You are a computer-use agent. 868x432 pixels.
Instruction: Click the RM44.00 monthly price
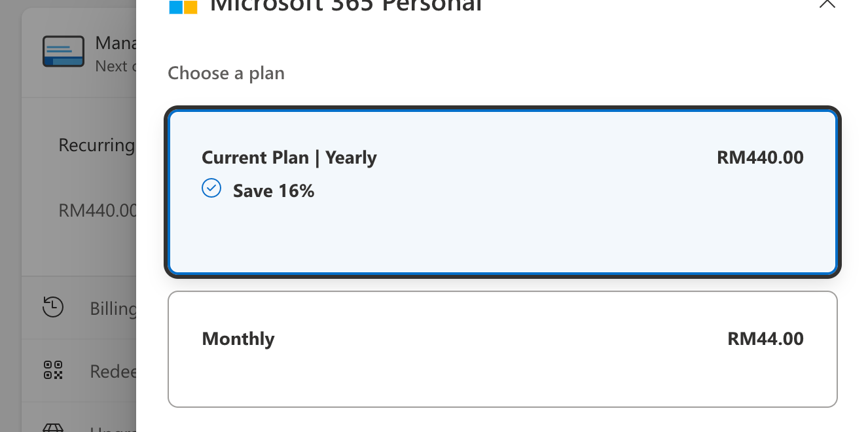point(765,338)
